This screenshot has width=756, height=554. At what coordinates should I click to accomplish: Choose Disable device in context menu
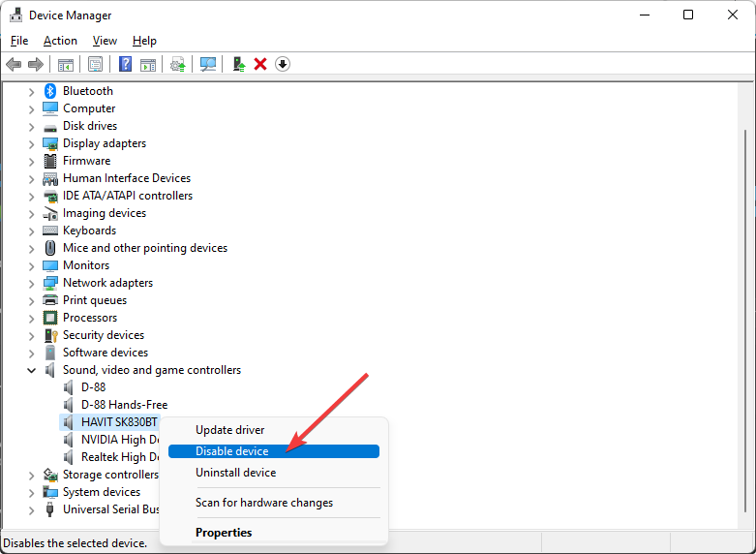point(274,451)
